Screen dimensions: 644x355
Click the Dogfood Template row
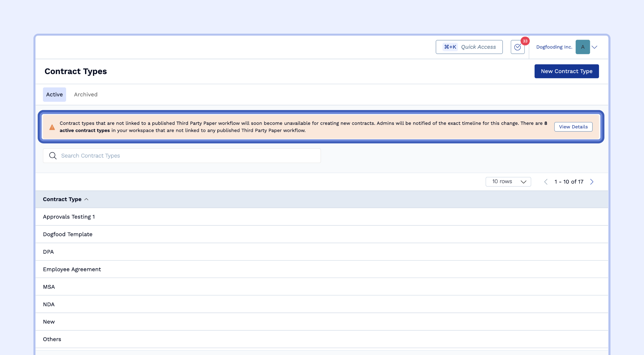[67, 234]
